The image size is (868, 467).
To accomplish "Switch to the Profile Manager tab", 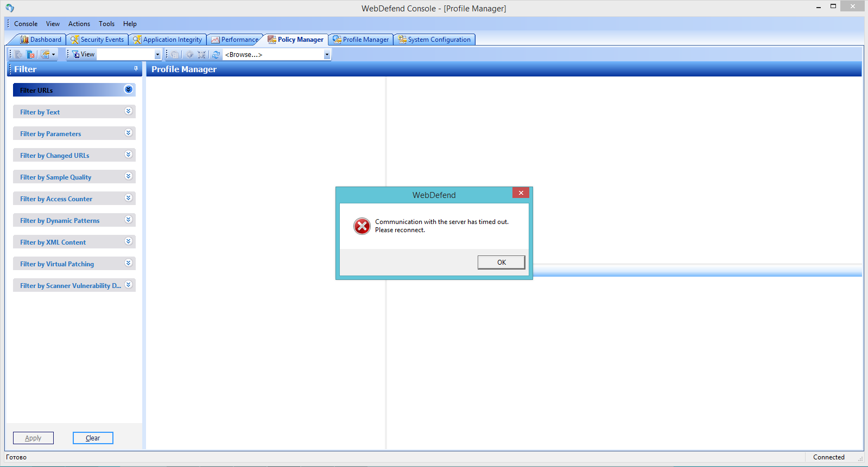I will coord(361,40).
